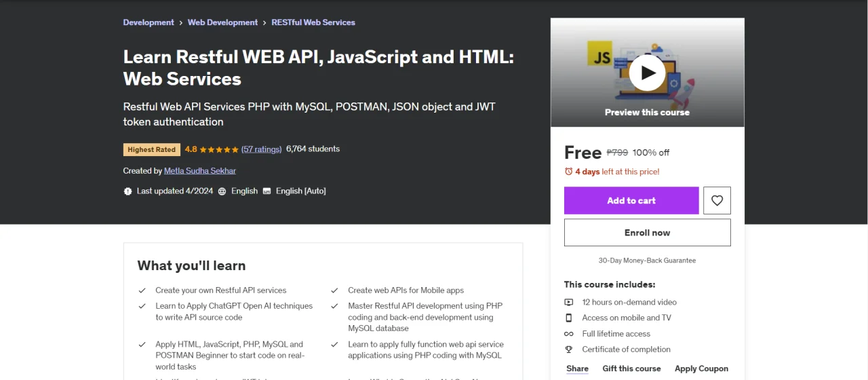Image resolution: width=868 pixels, height=380 pixels.
Task: Click Full lifetime access text
Action: [x=616, y=334]
